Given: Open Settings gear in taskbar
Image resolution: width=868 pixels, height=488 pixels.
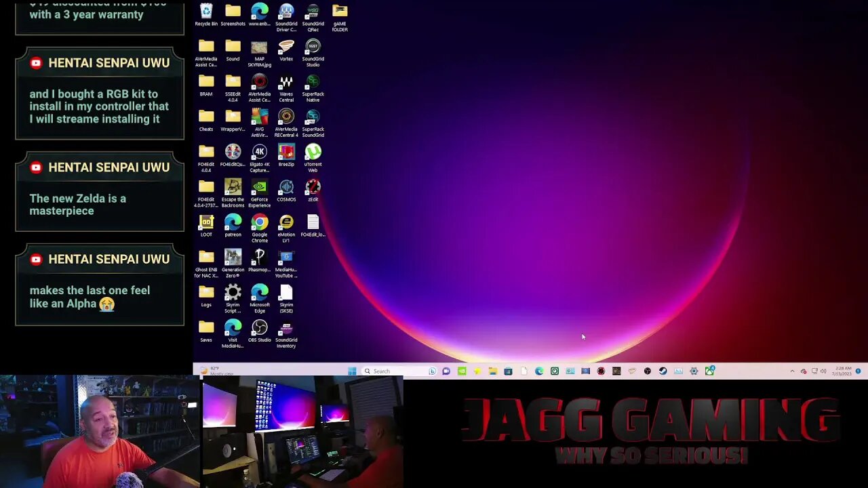Looking at the screenshot, I should tap(694, 371).
